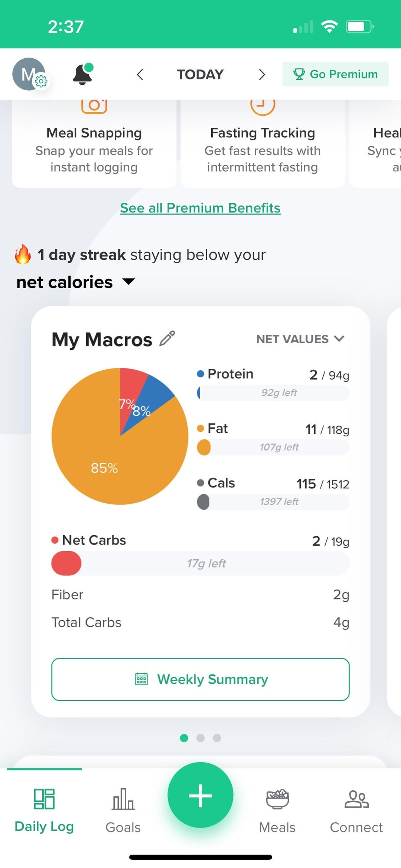Image resolution: width=401 pixels, height=868 pixels.
Task: Open the Meals bowl tab
Action: point(277,810)
